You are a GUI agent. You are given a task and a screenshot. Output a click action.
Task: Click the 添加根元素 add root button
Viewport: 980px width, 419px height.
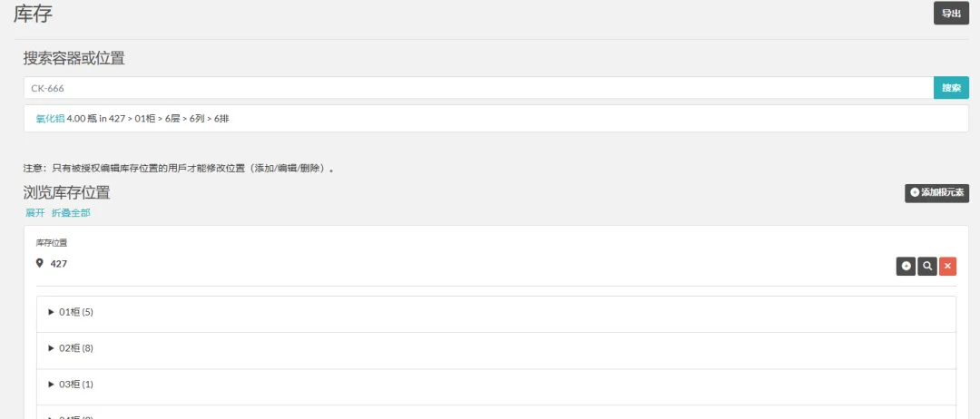point(936,192)
